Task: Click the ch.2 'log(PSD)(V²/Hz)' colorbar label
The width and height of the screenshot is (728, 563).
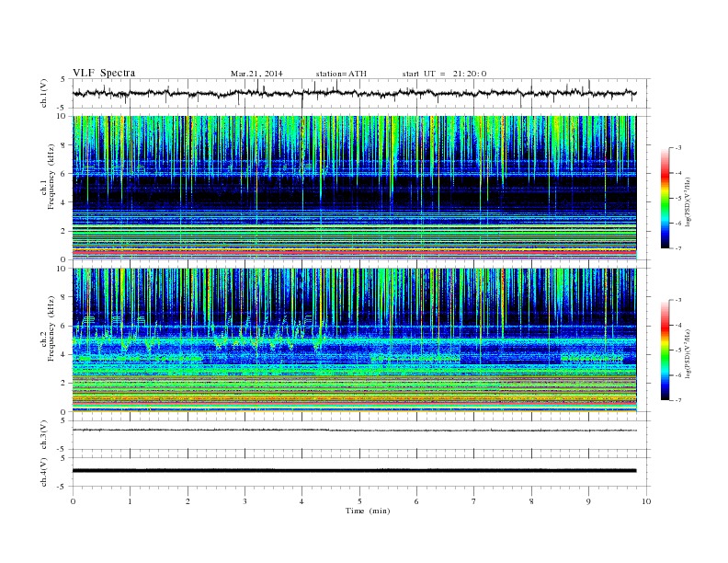Action: (x=688, y=353)
